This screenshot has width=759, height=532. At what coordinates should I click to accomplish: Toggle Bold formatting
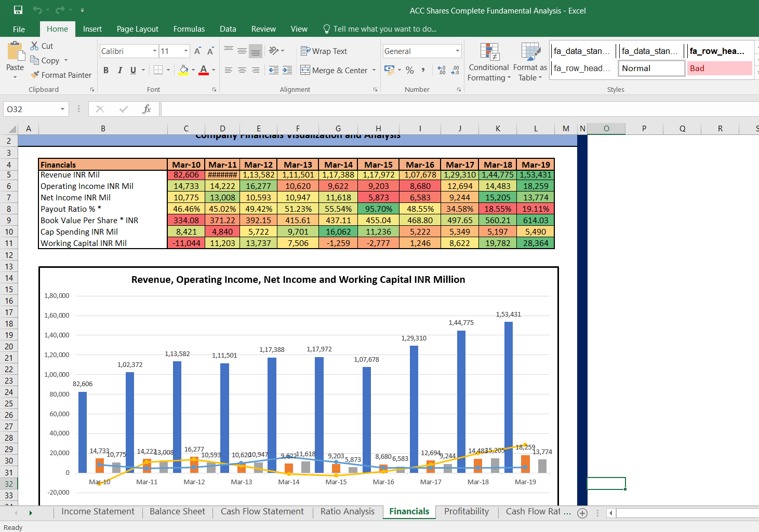106,70
